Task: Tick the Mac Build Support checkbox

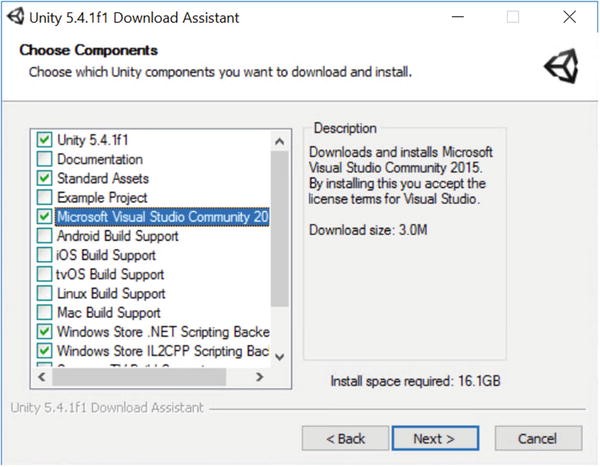Action: (44, 312)
